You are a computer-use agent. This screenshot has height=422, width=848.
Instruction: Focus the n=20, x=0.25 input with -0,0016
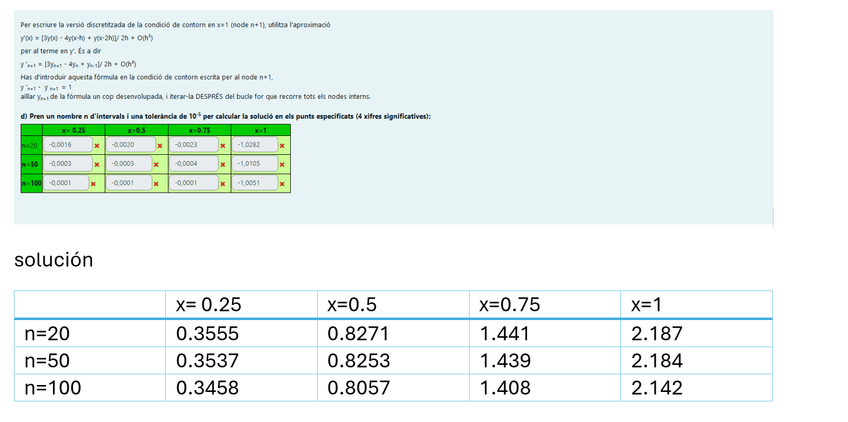tap(68, 145)
